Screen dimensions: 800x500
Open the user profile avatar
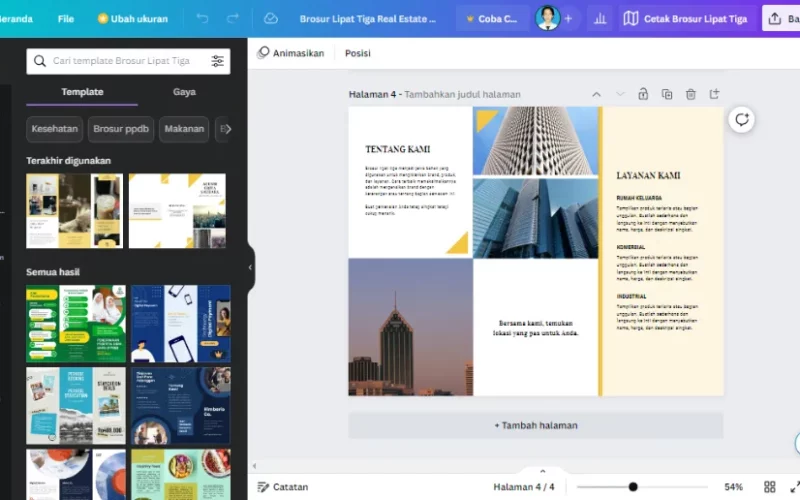[547, 18]
